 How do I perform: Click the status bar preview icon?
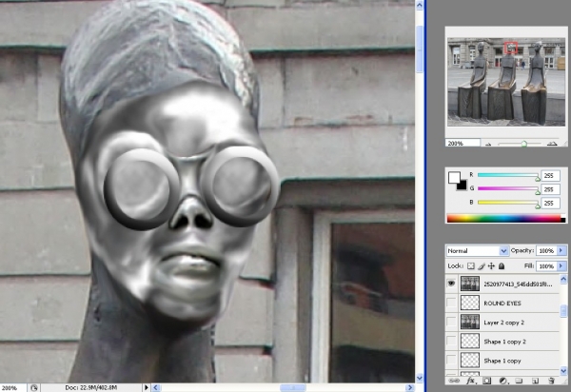[x=34, y=388]
